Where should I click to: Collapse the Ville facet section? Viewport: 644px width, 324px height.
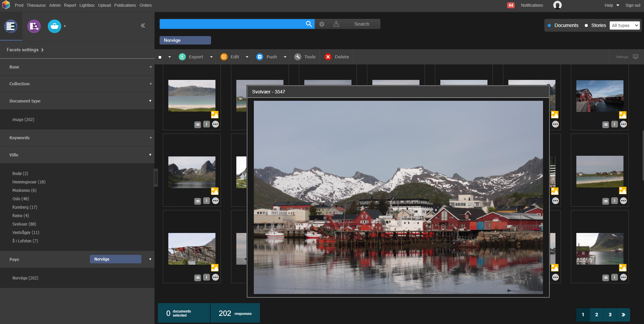click(x=150, y=155)
